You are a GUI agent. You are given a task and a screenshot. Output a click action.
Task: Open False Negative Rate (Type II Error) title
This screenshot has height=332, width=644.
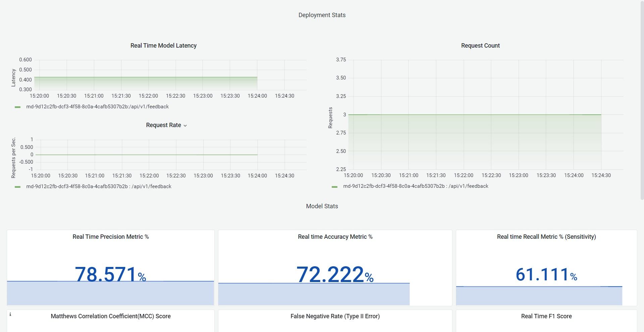(x=335, y=316)
